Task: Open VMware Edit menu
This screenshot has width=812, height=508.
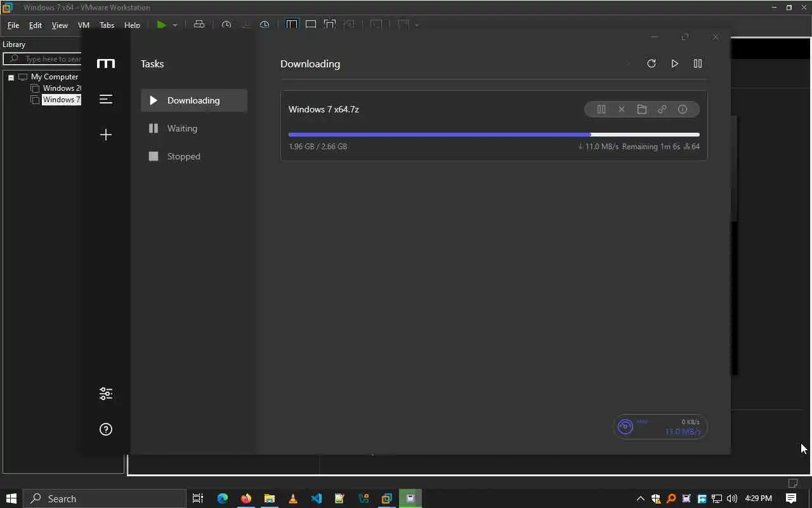Action: (36, 25)
